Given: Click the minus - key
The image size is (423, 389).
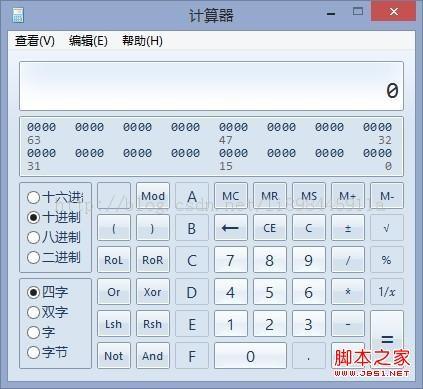Looking at the screenshot, I should 348,324.
